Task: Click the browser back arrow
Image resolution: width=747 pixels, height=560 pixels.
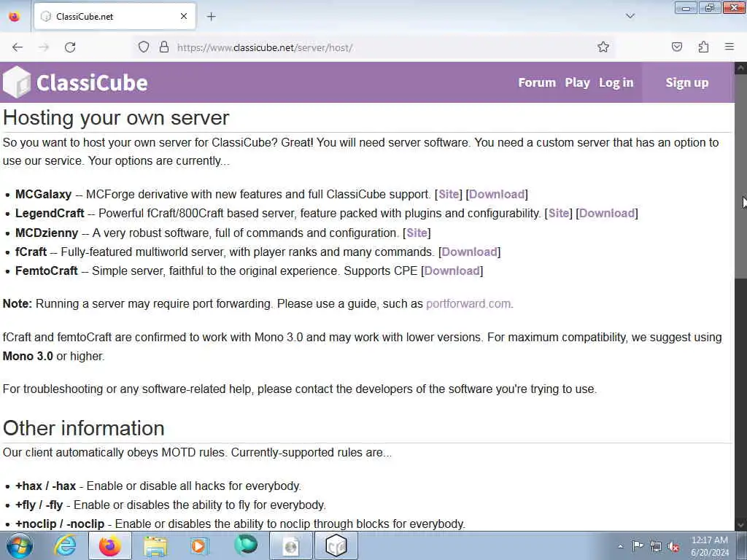Action: [x=18, y=47]
